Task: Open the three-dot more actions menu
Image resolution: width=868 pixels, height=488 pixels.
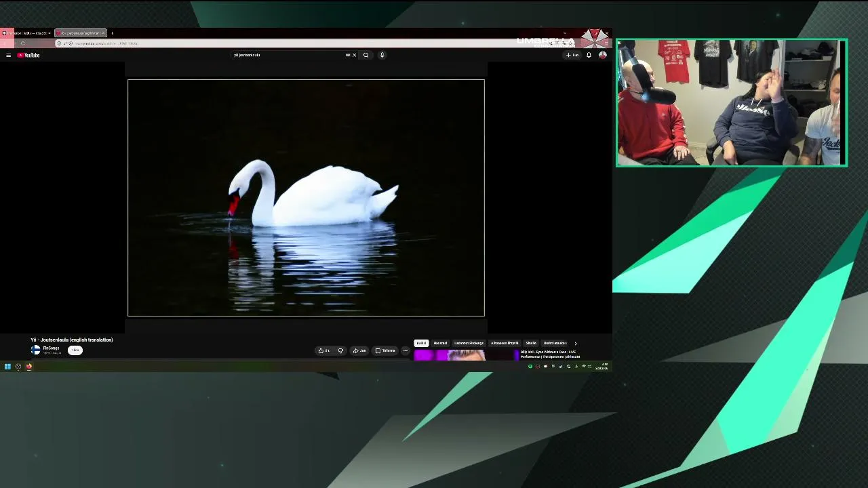Action: pyautogui.click(x=406, y=351)
